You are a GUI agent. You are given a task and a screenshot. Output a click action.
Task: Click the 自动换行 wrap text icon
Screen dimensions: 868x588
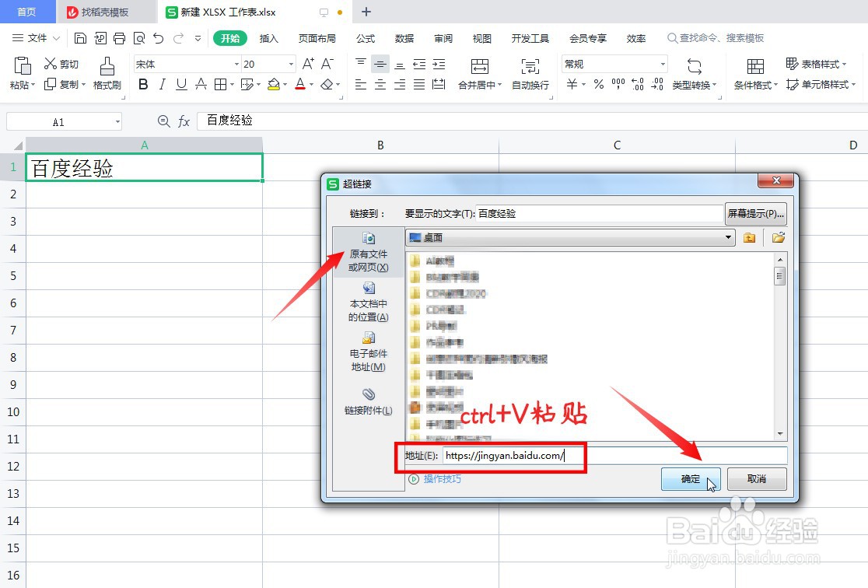coord(530,66)
